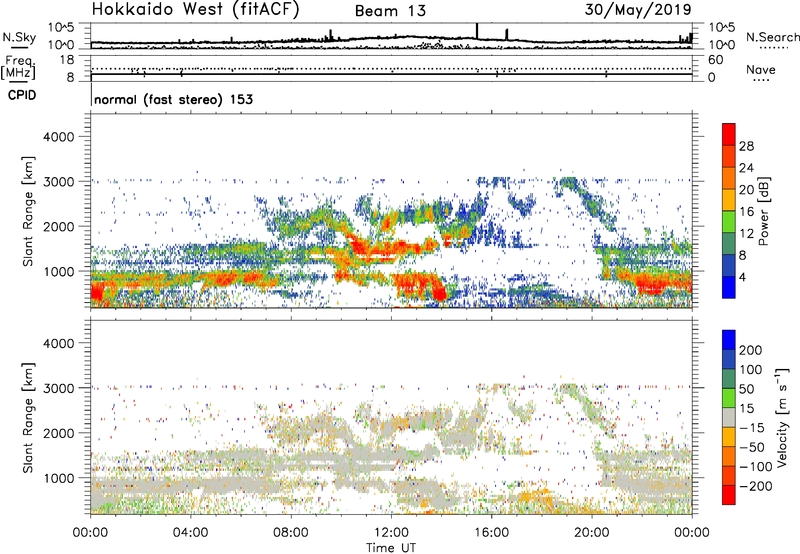The width and height of the screenshot is (800, 554).
Task: Click the left '10^5' noise axis value
Action: point(61,28)
